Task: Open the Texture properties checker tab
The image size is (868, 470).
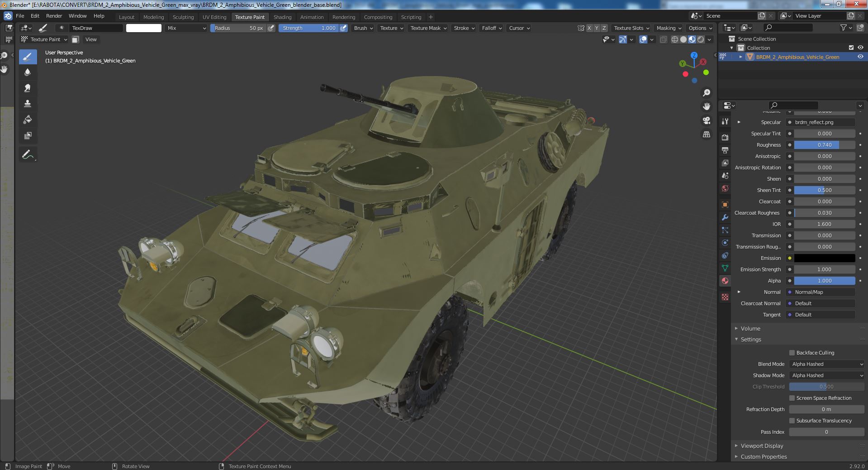Action: coord(725,297)
